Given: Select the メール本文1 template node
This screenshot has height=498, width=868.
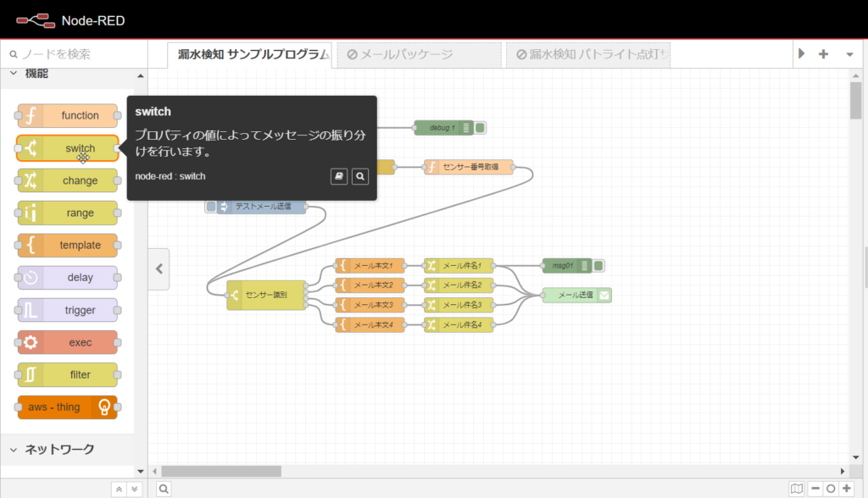Looking at the screenshot, I should 370,266.
